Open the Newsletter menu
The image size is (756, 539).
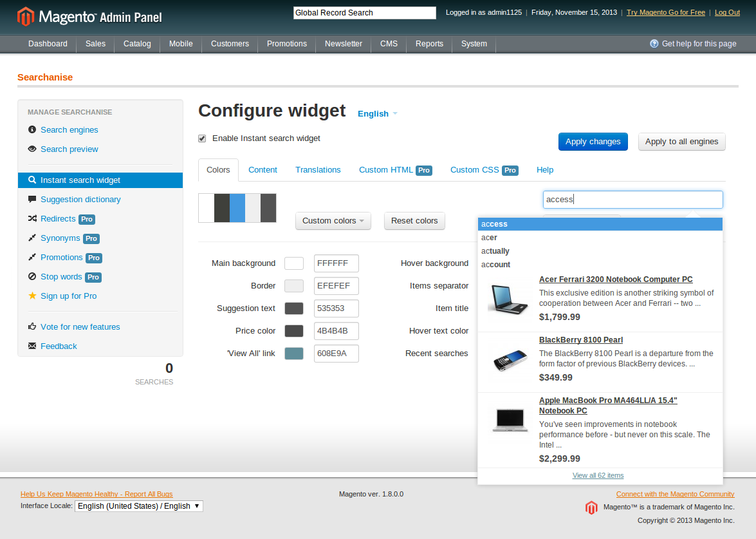344,43
